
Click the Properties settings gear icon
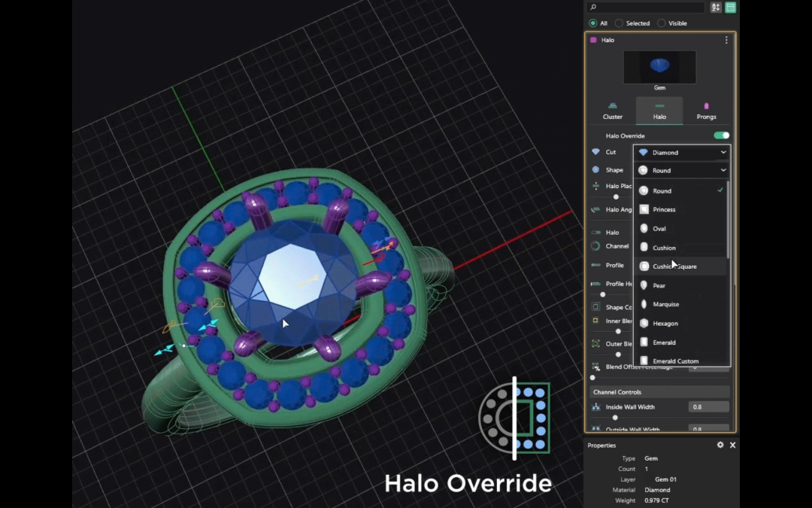coord(720,445)
